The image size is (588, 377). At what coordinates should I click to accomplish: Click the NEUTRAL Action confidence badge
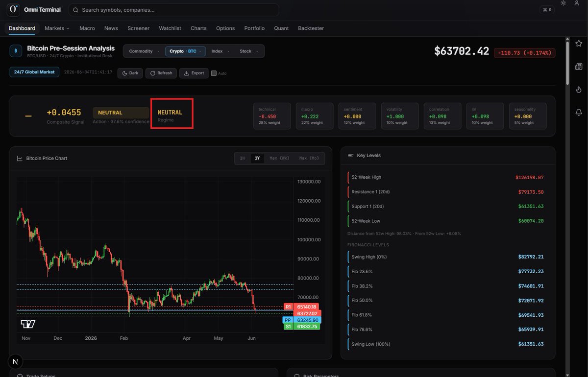tap(121, 113)
